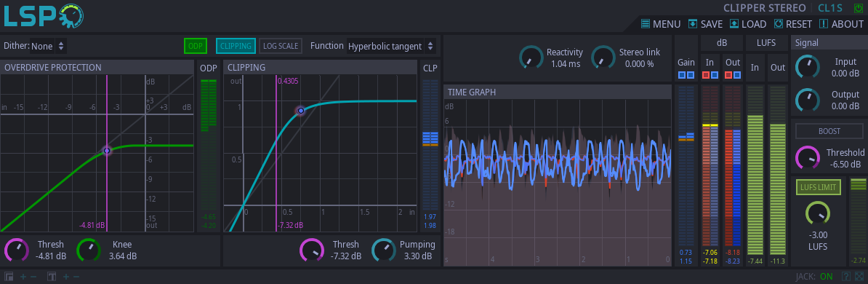Click the Threshold -6.50 dB value
868x284 pixels.
(845, 164)
